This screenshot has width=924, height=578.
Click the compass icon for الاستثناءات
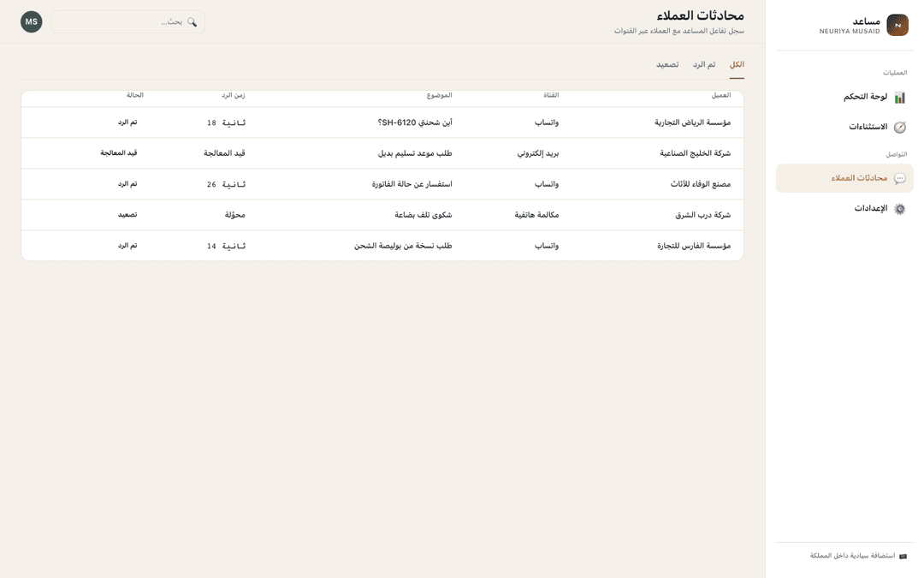tap(899, 127)
